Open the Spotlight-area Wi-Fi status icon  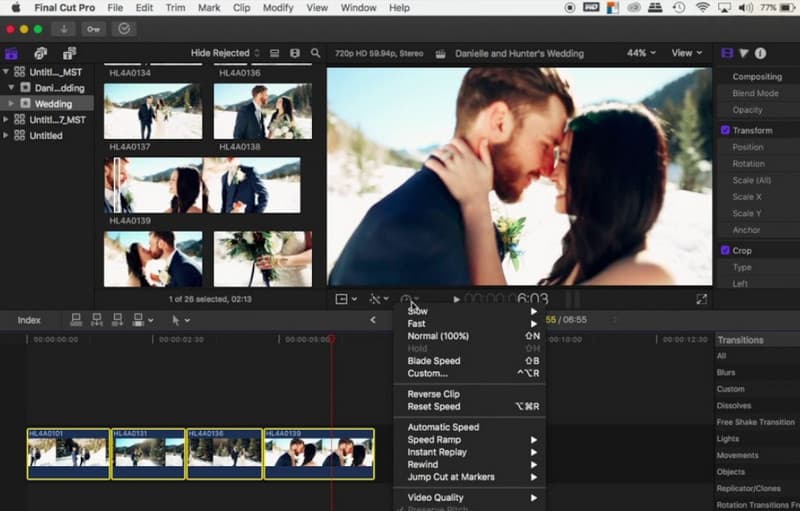coord(703,8)
